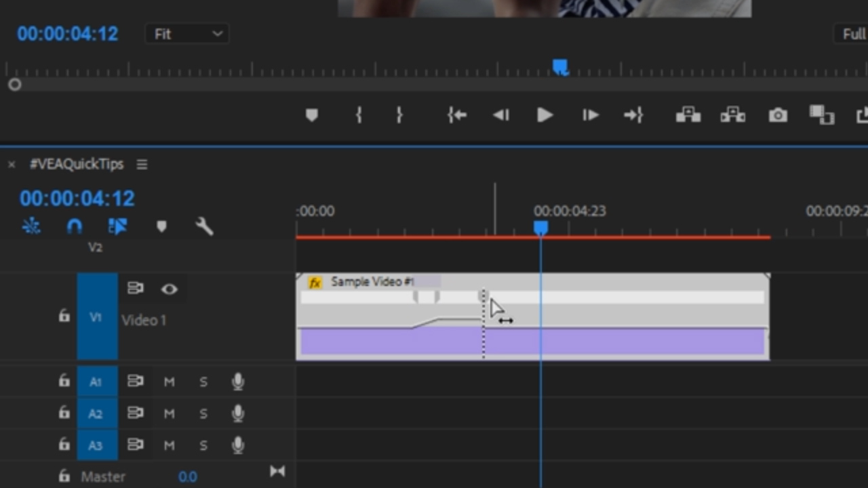Open Comparison View in the program monitor
868x488 pixels.
pos(821,115)
